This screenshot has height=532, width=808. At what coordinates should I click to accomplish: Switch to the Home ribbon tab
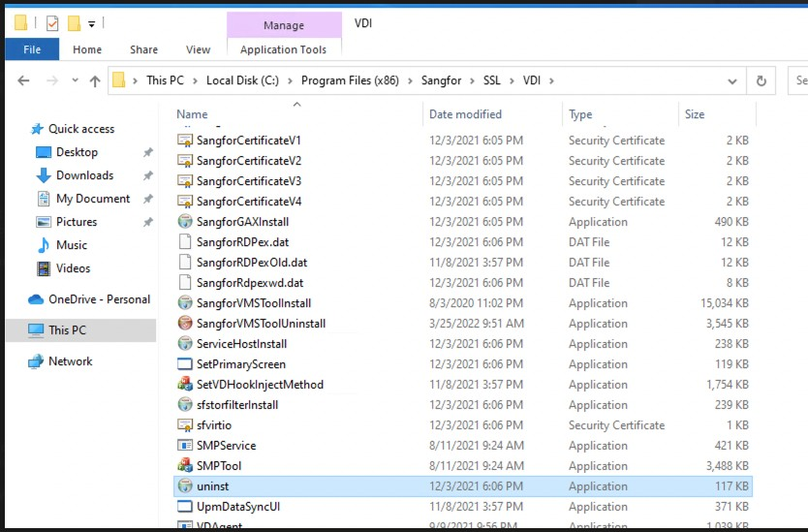(87, 49)
